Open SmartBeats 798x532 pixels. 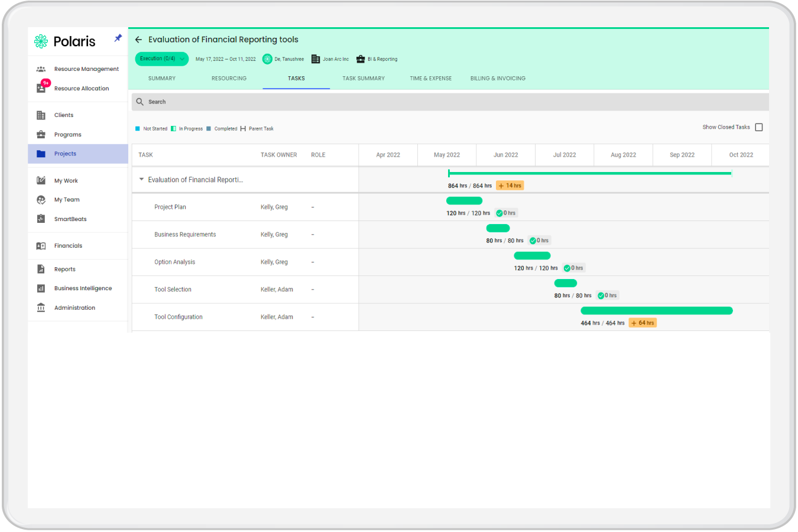(70, 219)
